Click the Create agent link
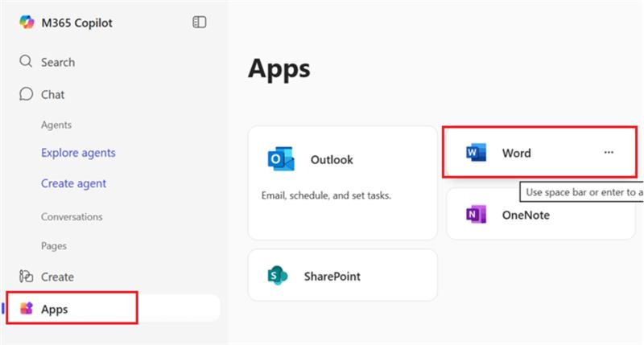 coord(73,183)
